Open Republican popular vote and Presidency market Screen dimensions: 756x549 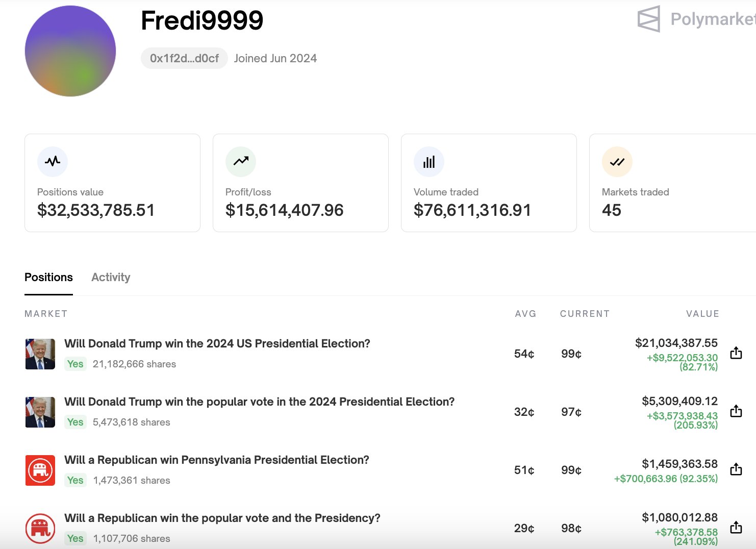[x=222, y=518]
